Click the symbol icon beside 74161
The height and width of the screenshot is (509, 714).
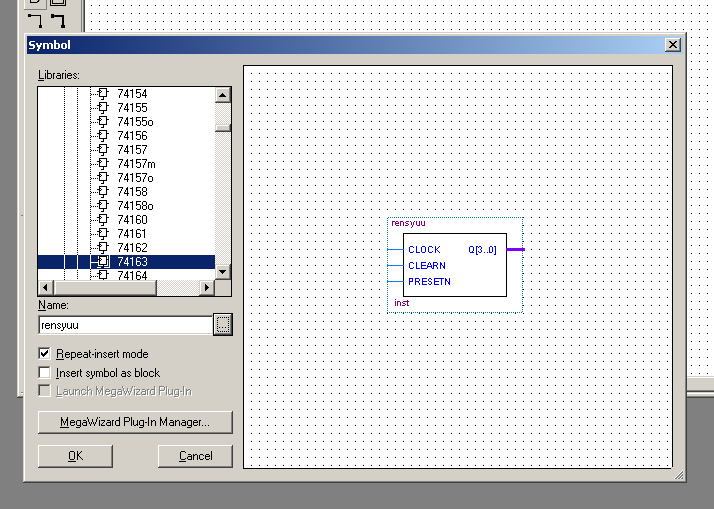point(103,234)
